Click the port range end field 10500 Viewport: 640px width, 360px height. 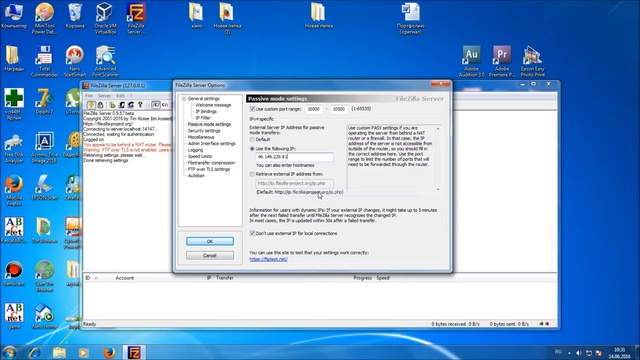(x=339, y=109)
